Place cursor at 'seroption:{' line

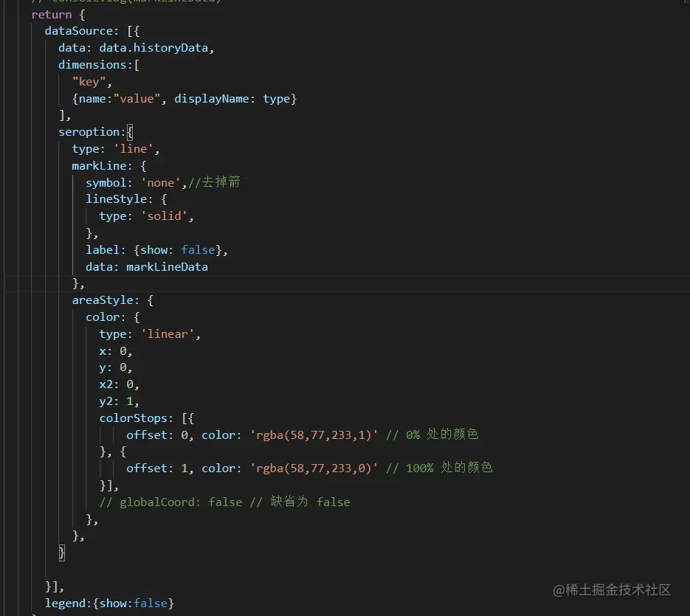(x=95, y=132)
